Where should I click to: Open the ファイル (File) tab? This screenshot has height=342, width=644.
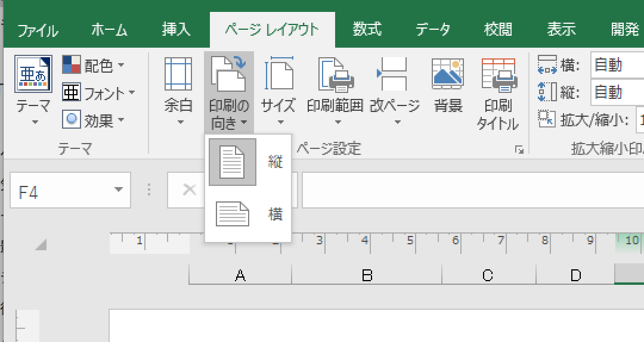click(38, 30)
